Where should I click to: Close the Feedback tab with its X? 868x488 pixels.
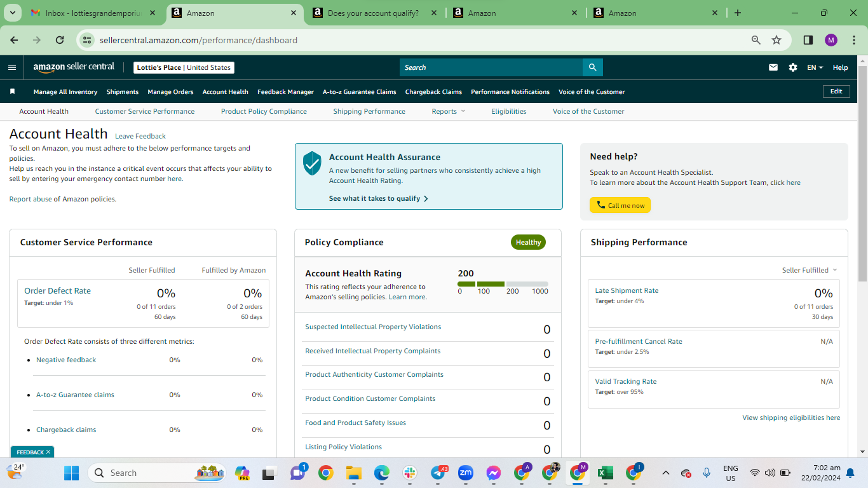(48, 452)
